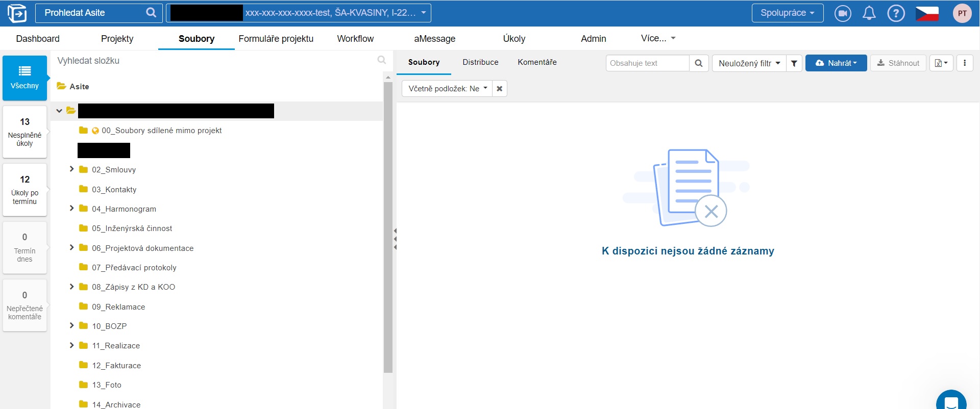This screenshot has height=409, width=980.
Task: Click the file search magnifier button
Action: coord(699,63)
